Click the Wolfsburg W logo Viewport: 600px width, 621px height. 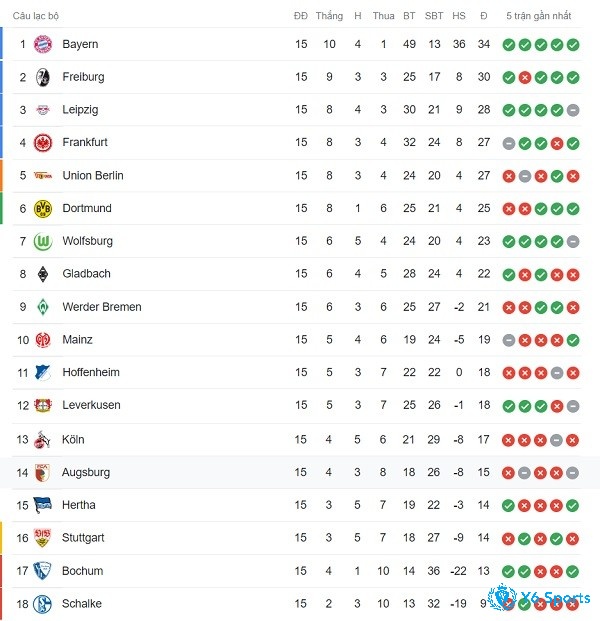click(x=43, y=241)
